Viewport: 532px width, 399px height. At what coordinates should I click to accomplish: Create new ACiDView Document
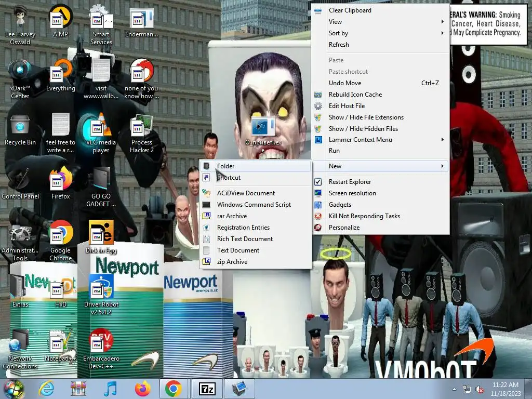point(256,193)
